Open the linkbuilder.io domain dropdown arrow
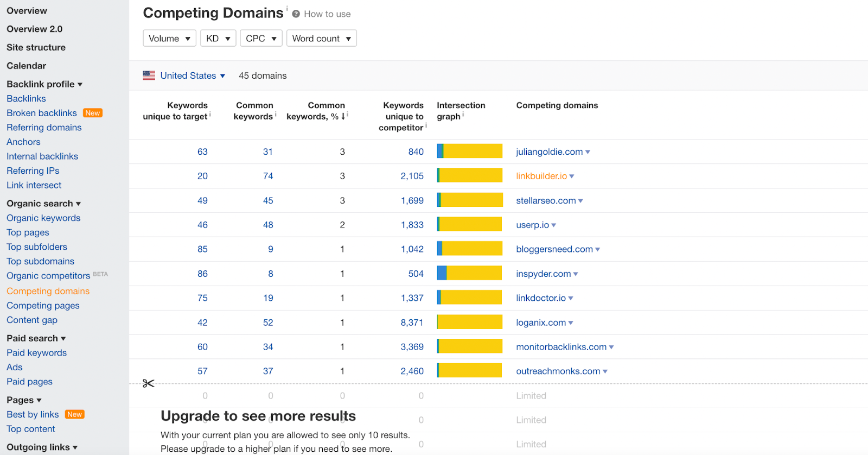This screenshot has width=868, height=455. pyautogui.click(x=572, y=176)
